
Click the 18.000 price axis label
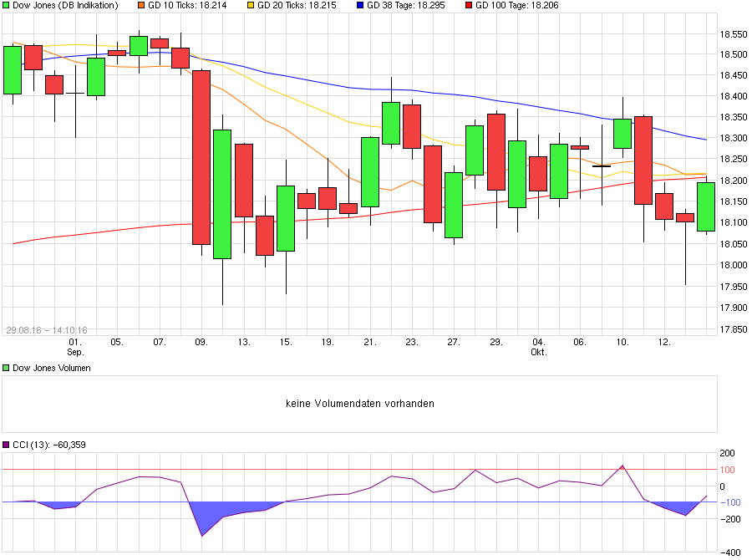(x=734, y=265)
